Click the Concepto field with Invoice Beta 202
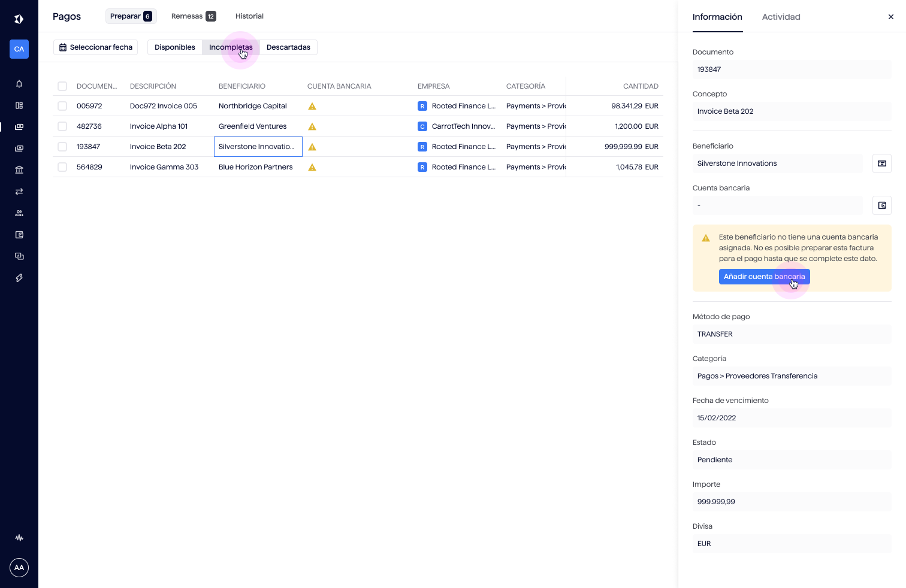 (792, 111)
